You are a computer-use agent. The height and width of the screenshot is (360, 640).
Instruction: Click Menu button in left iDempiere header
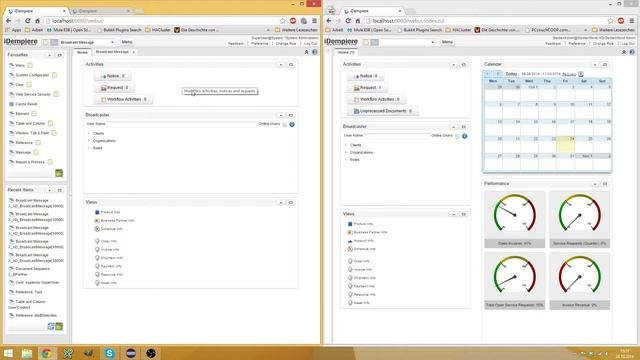pyautogui.click(x=127, y=42)
